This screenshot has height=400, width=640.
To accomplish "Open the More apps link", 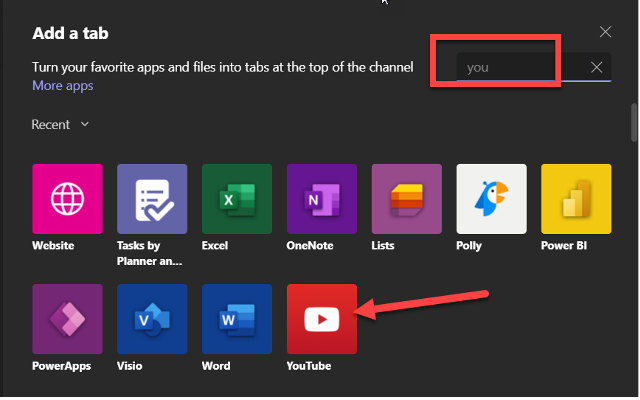I will click(x=63, y=85).
